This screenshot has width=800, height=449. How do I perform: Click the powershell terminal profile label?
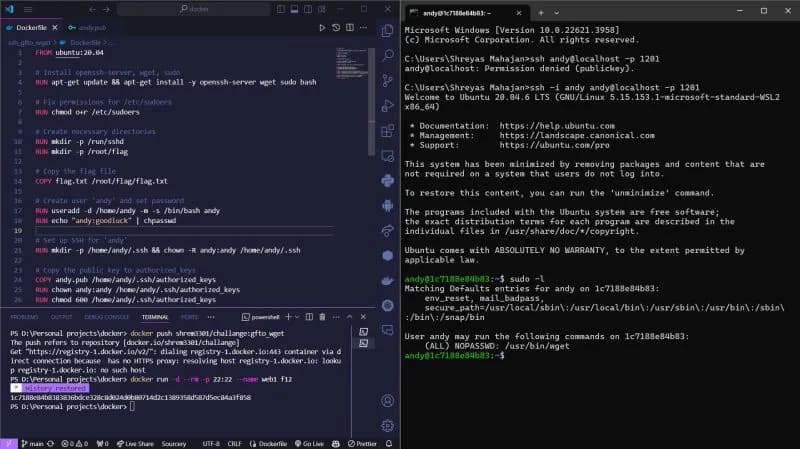pos(261,317)
